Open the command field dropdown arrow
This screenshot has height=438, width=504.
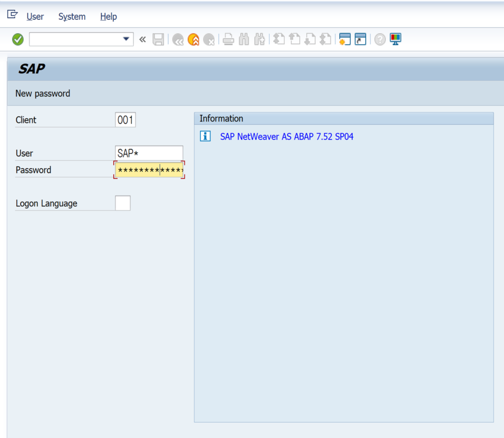(x=126, y=39)
